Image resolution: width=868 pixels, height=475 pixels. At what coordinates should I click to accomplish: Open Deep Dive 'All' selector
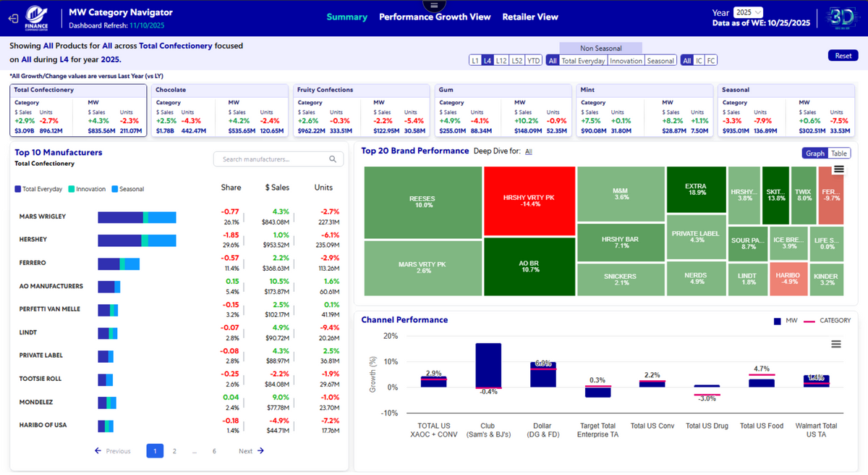click(x=528, y=152)
